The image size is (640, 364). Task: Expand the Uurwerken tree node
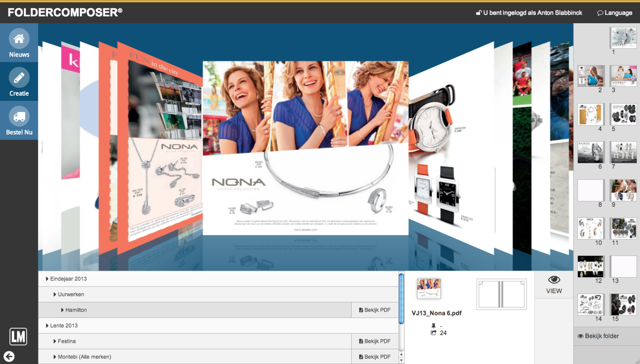[x=55, y=294]
